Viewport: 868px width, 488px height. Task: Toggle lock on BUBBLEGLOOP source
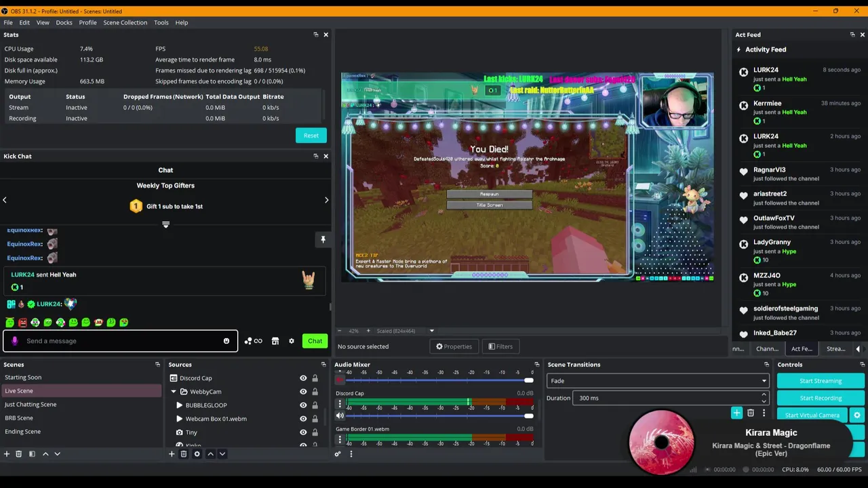(x=315, y=405)
